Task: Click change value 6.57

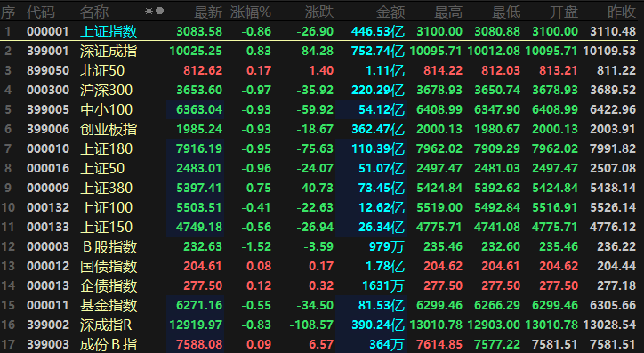Action: click(x=321, y=344)
